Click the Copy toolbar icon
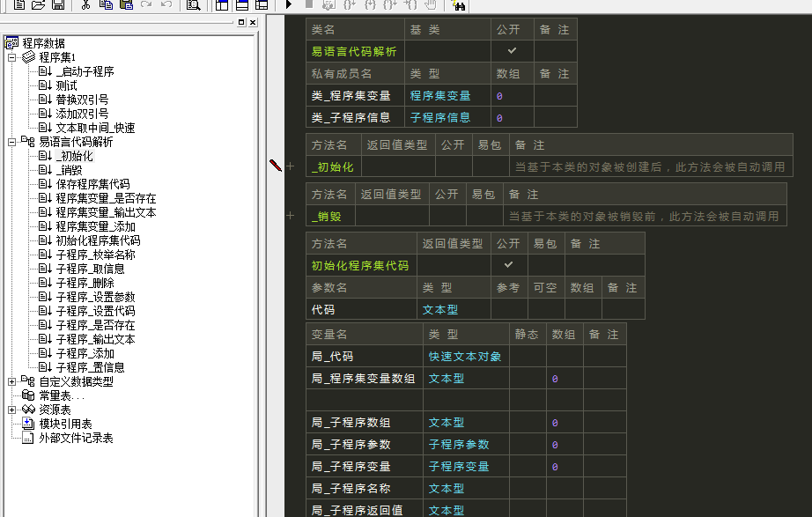This screenshot has width=812, height=517. 107,4
